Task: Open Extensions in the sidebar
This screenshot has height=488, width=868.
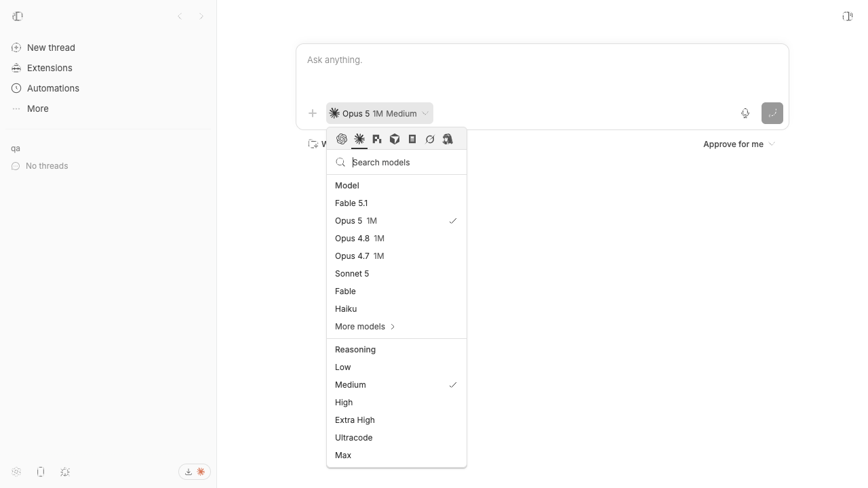Action: point(108,68)
